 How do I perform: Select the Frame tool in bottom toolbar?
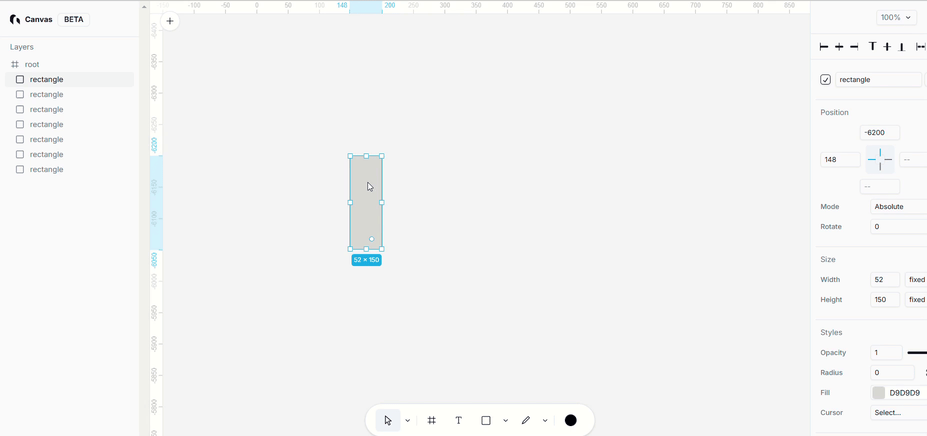tap(432, 421)
